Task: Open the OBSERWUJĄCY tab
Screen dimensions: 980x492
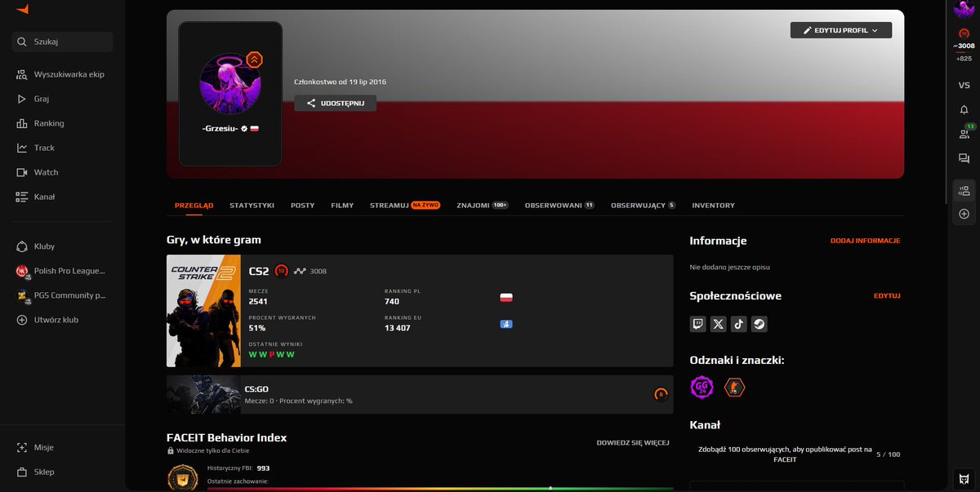Action: 644,206
